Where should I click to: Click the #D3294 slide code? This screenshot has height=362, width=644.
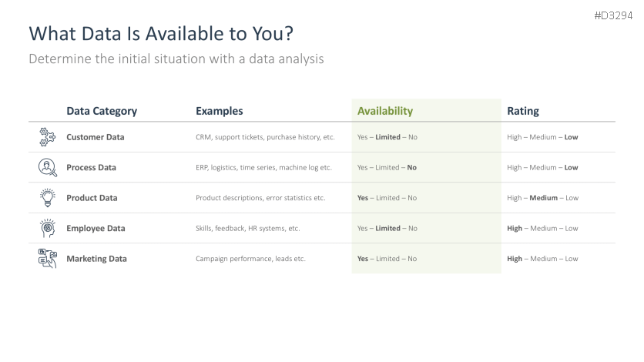click(613, 15)
